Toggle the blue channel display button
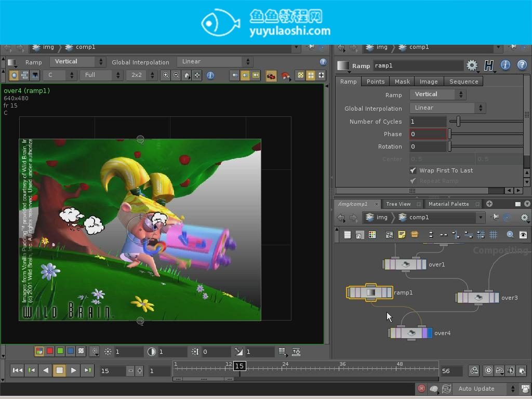 click(x=71, y=351)
